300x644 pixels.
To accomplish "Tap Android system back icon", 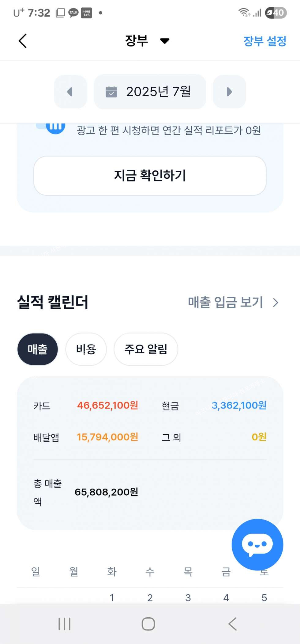I will [233, 624].
